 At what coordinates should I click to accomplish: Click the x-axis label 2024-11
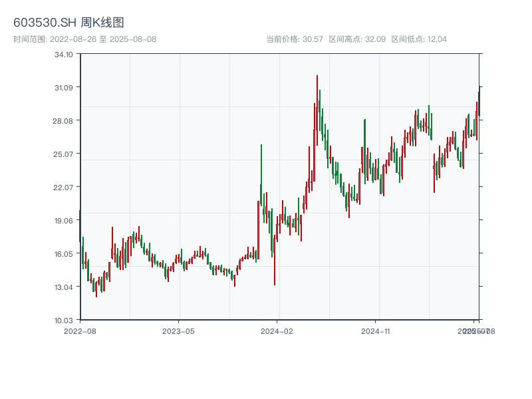[375, 331]
